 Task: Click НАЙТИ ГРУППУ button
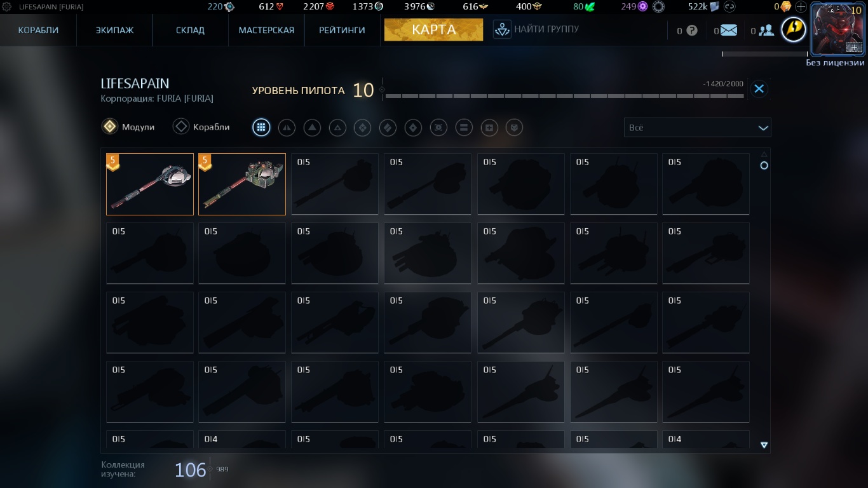tap(537, 29)
